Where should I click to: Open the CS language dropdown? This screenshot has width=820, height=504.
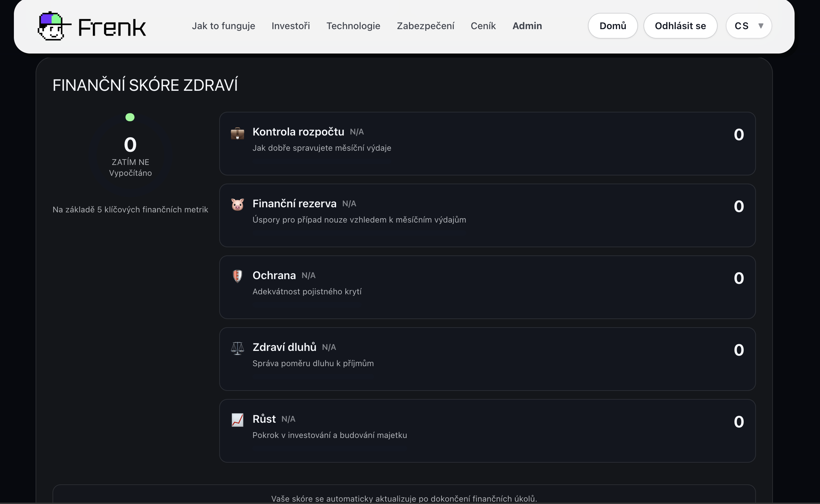741,26
